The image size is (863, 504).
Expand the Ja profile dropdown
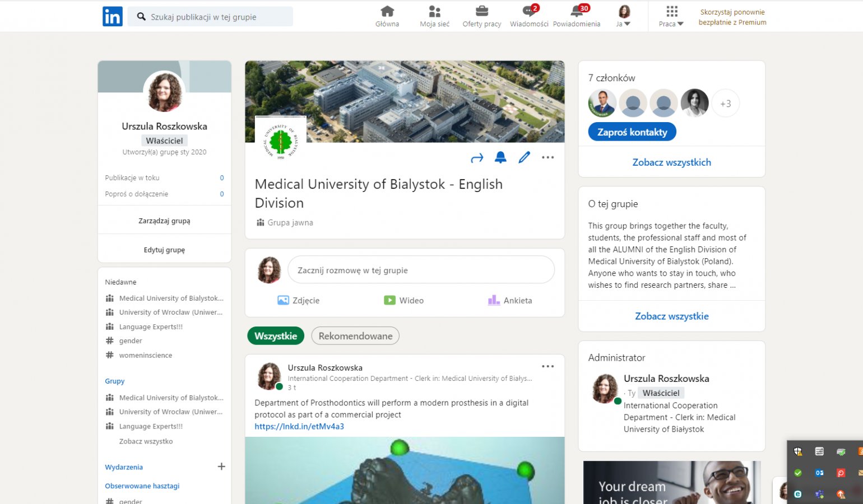click(x=624, y=16)
